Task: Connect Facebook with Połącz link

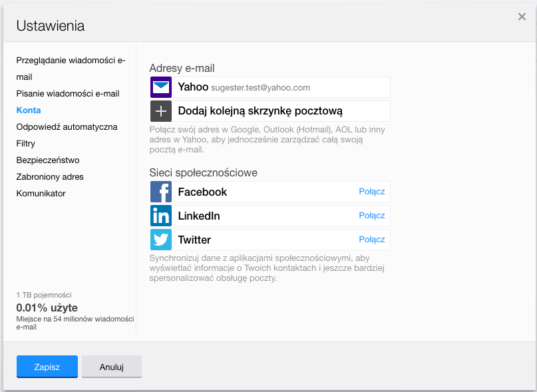Action: click(x=371, y=192)
